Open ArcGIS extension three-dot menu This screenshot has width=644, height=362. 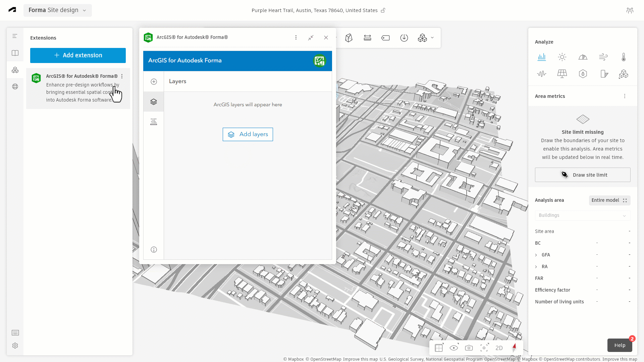(x=122, y=76)
